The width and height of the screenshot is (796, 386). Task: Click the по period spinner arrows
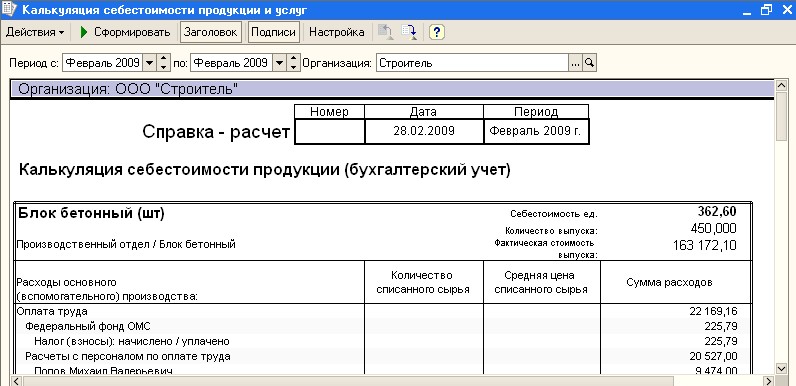pos(293,63)
